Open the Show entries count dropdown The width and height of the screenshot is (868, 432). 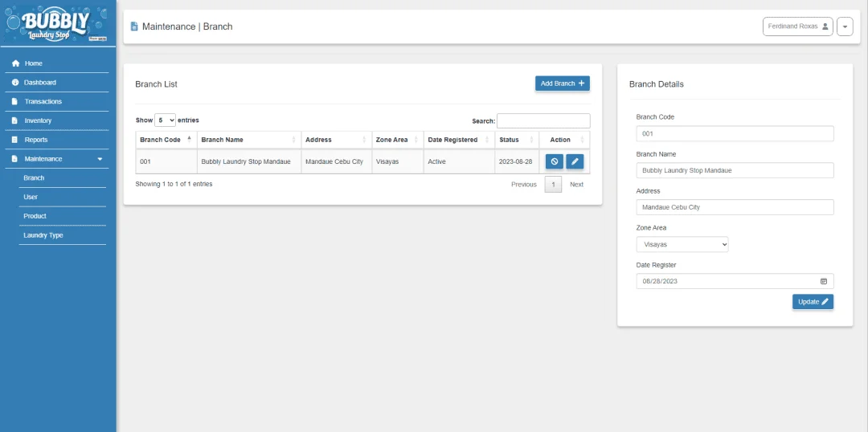165,120
